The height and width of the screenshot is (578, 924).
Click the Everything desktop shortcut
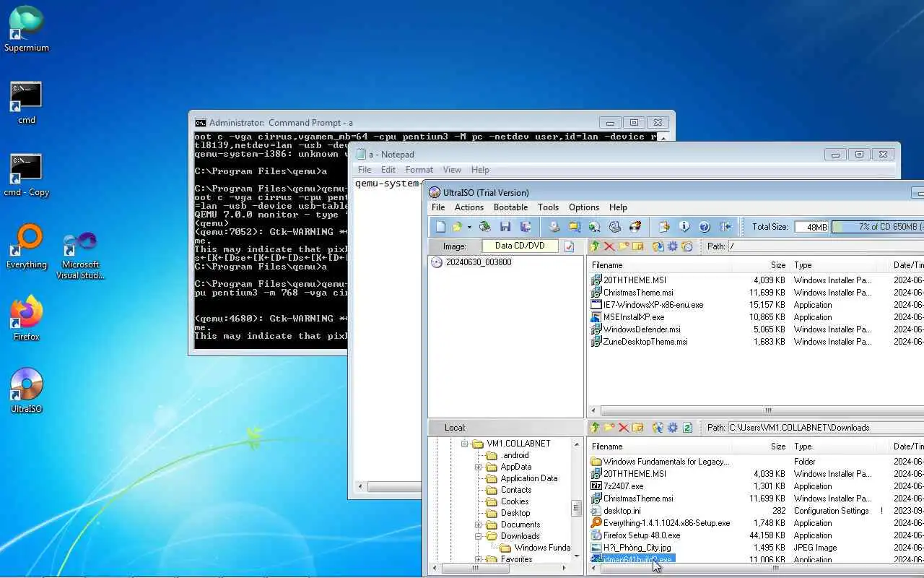(x=27, y=246)
